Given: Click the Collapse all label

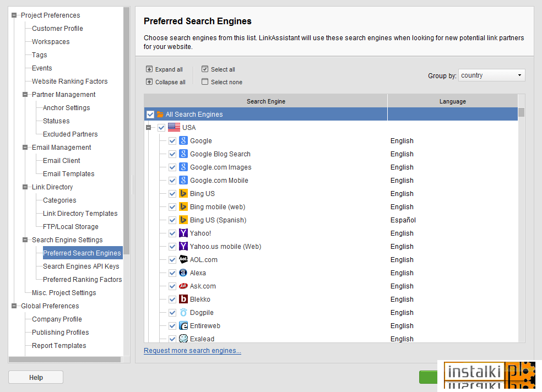Looking at the screenshot, I should [x=170, y=82].
